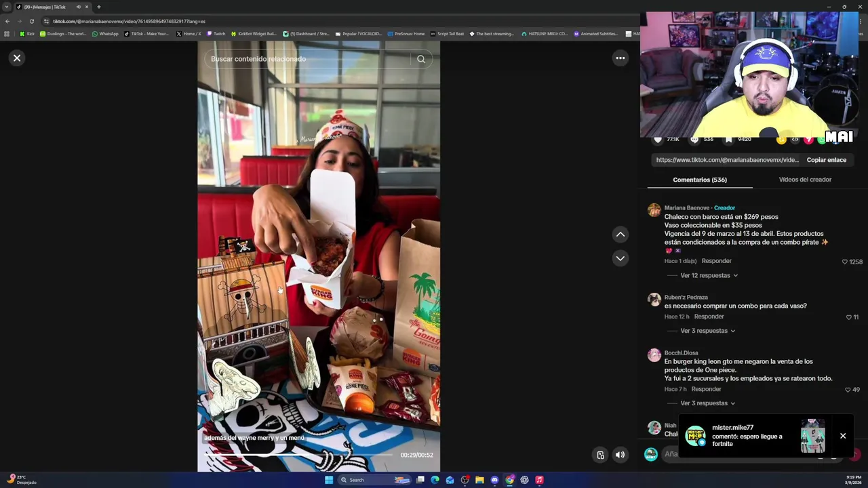The width and height of the screenshot is (868, 488).
Task: Open Windows Start menu
Action: point(329,480)
